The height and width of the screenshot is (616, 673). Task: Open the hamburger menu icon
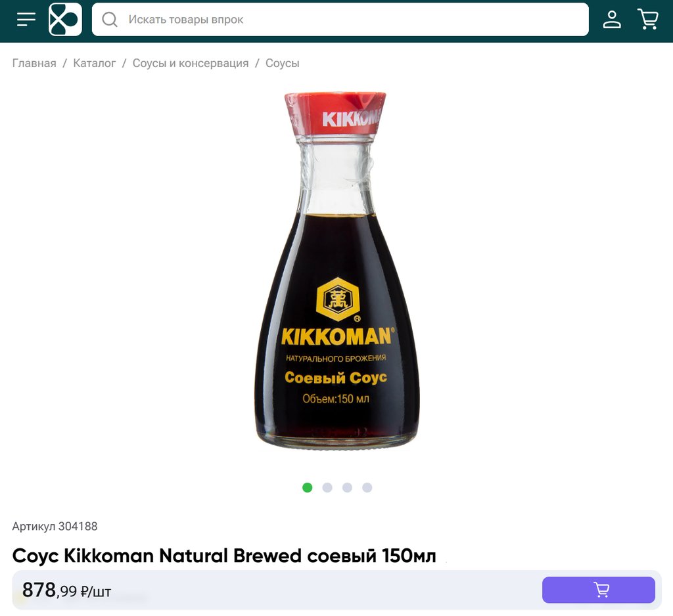(26, 19)
